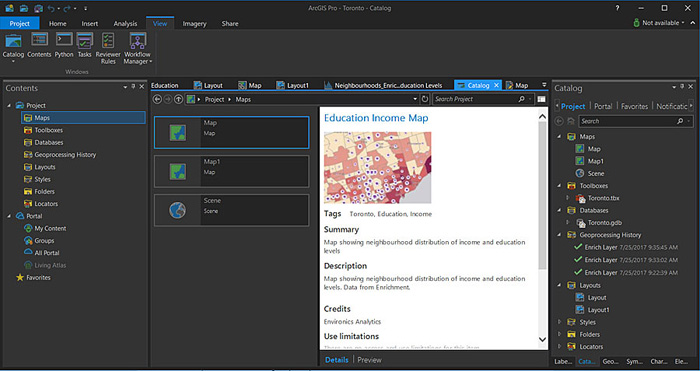Select Maps in Contents pane
700x371 pixels.
tap(83, 118)
